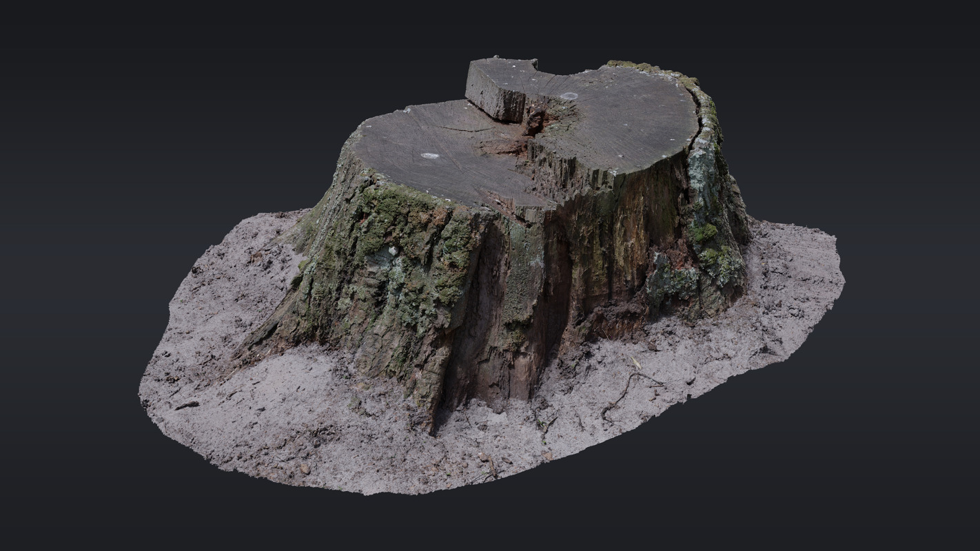Click the flat cut surface on right half

click(620, 124)
